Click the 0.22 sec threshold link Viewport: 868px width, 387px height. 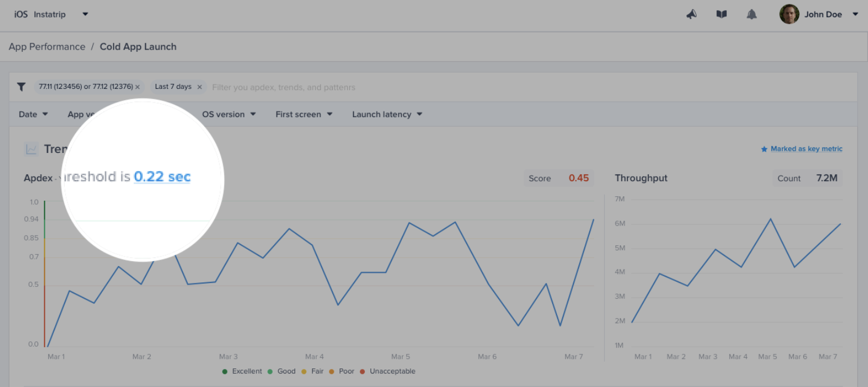pos(162,177)
